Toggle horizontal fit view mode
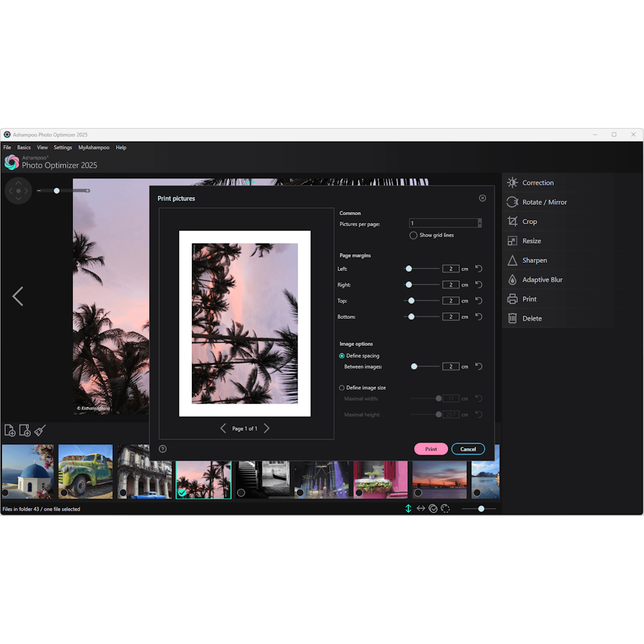644x644 pixels. (421, 509)
